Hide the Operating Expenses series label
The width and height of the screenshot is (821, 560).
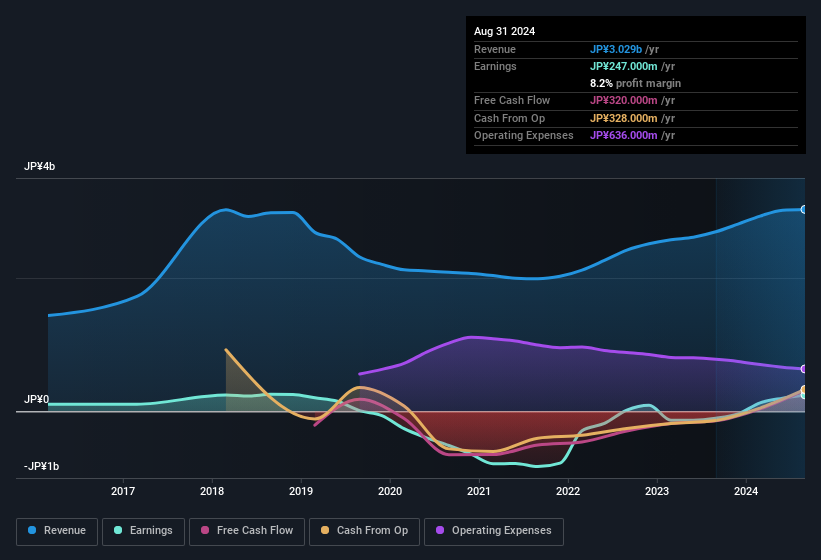tap(501, 531)
